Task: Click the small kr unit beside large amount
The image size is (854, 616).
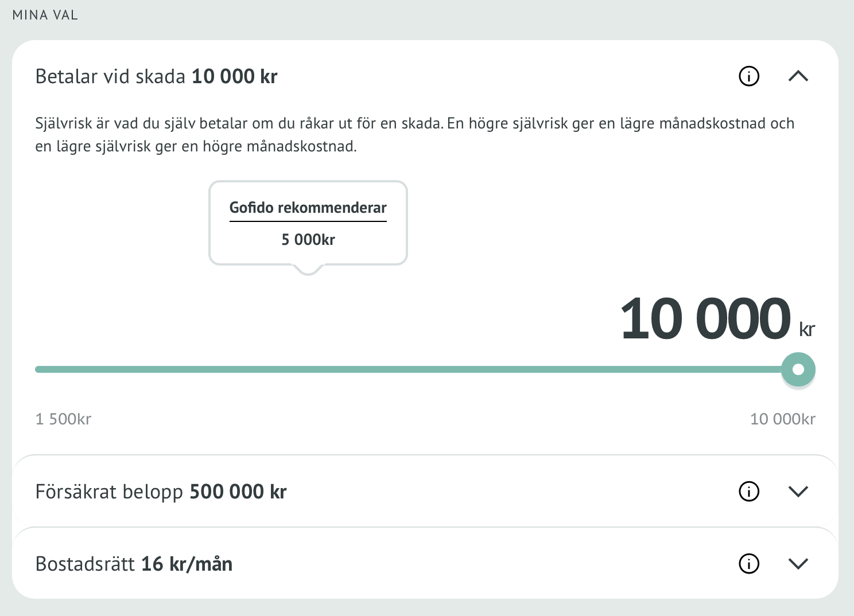Action: [x=807, y=329]
